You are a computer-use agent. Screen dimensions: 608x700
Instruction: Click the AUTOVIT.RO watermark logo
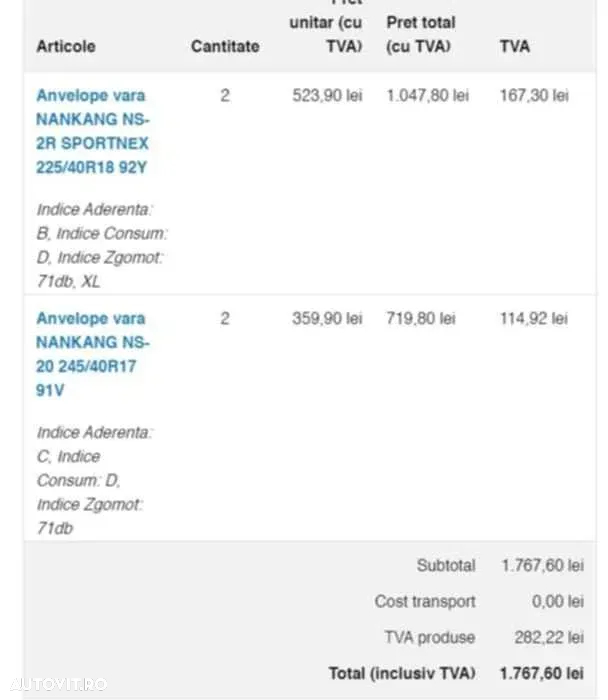58,684
